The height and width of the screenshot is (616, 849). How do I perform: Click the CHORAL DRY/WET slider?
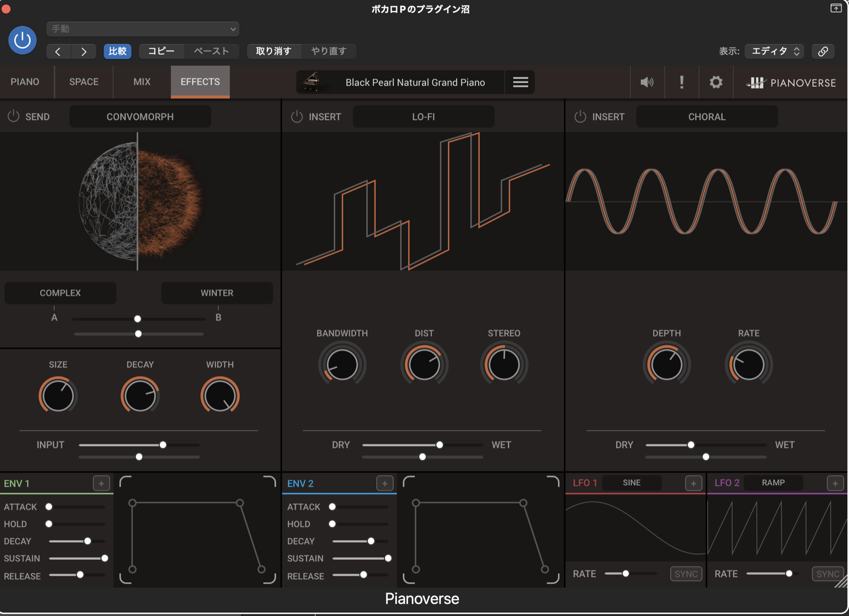coord(706,445)
